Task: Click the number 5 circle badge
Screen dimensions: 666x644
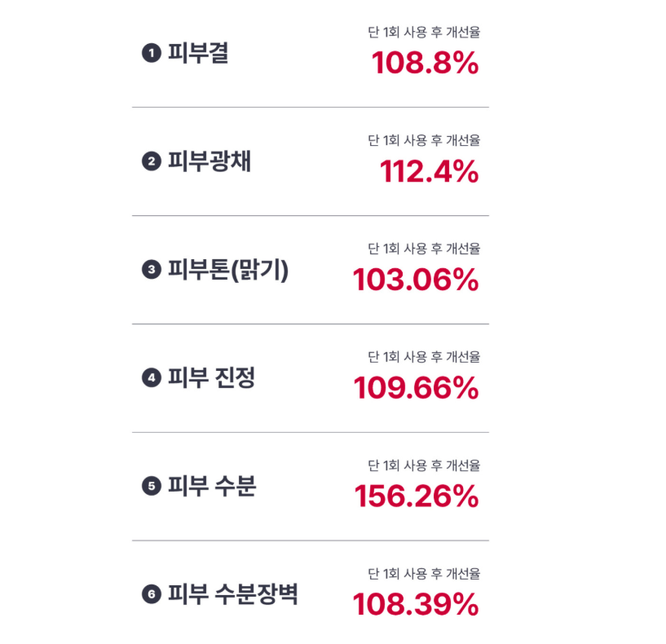Action: [150, 487]
